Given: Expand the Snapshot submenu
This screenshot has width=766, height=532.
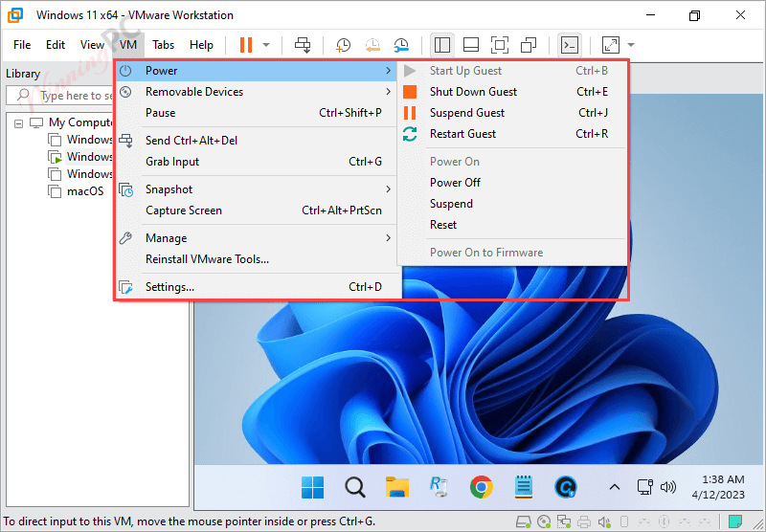Looking at the screenshot, I should click(256, 189).
